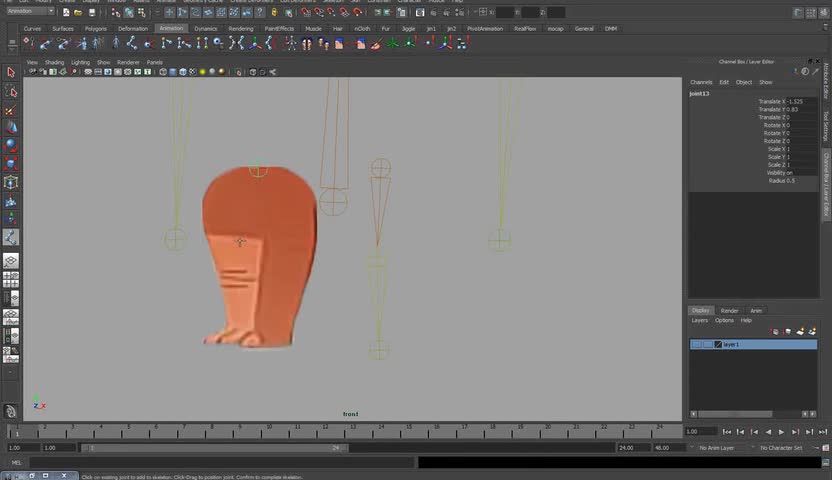Open the Channels menu in Channel Box
This screenshot has width=832, height=480.
coord(701,82)
